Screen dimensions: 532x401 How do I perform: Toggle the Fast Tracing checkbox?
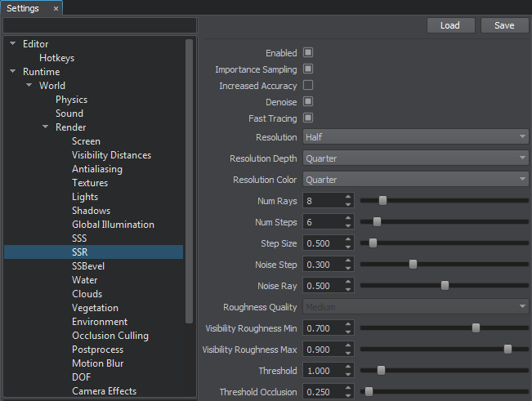(x=308, y=118)
